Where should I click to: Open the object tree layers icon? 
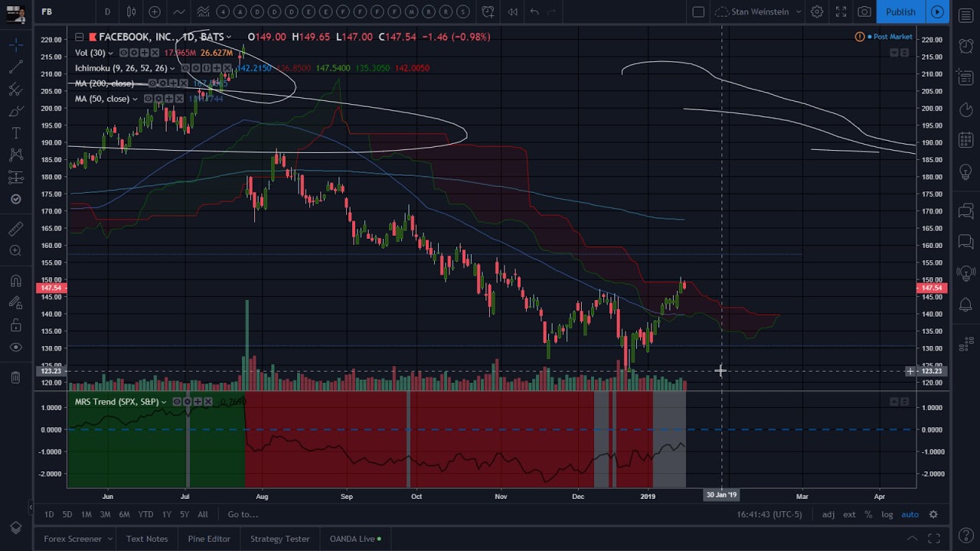[15, 528]
